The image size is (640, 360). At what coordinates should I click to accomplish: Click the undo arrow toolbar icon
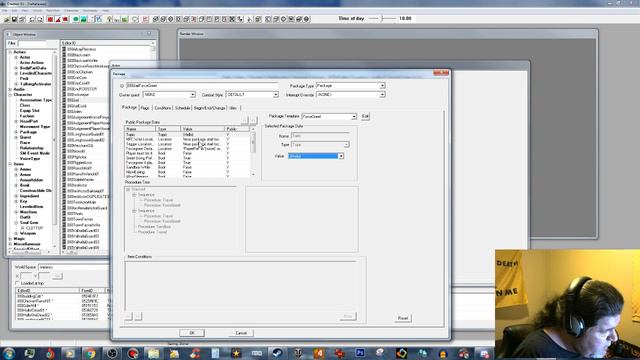[32, 19]
